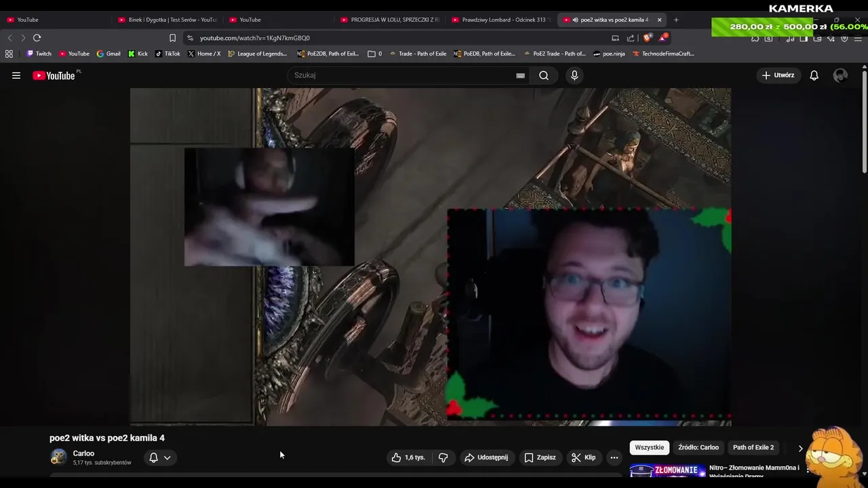Image resolution: width=868 pixels, height=488 pixels.
Task: Open a new browser tab
Action: tap(676, 20)
